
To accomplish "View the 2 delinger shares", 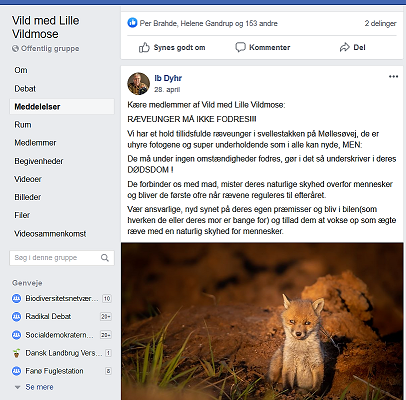I will [380, 23].
